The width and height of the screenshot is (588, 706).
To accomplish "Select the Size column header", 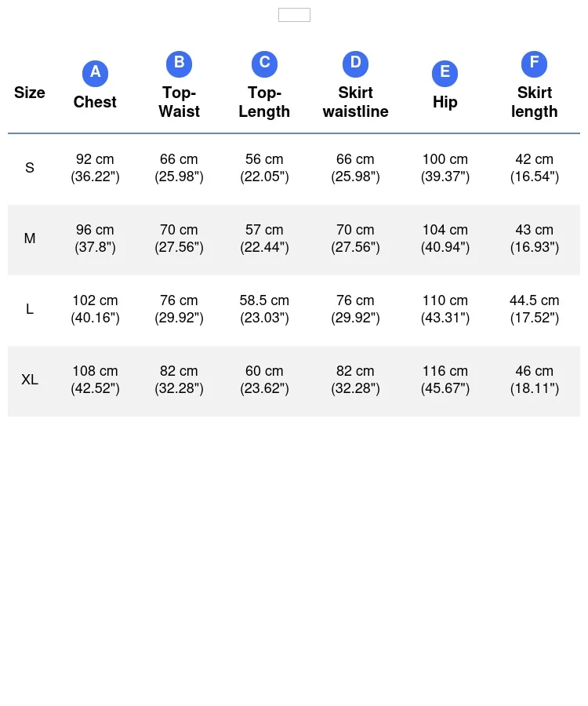I will tap(30, 93).
